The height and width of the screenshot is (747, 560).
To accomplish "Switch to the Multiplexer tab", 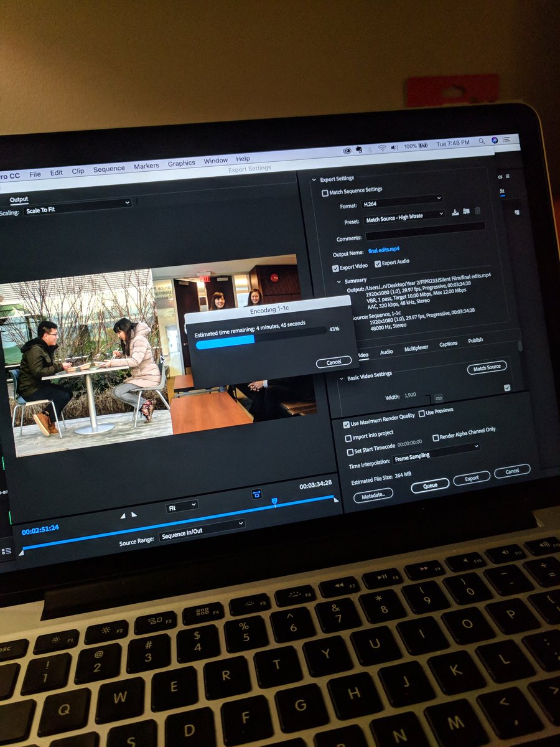I will pos(416,347).
